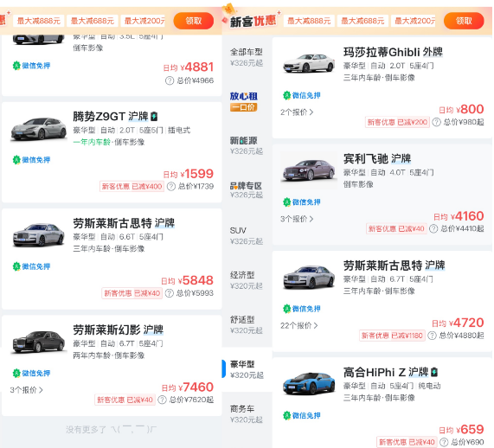
Task: Open the 腾势Z9GT car thumbnail
Action: [39, 129]
